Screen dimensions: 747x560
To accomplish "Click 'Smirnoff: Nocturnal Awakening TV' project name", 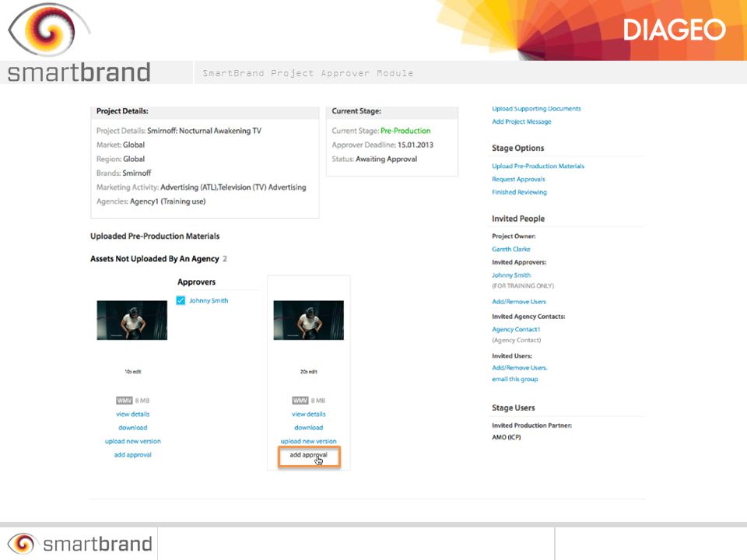I will pyautogui.click(x=205, y=131).
